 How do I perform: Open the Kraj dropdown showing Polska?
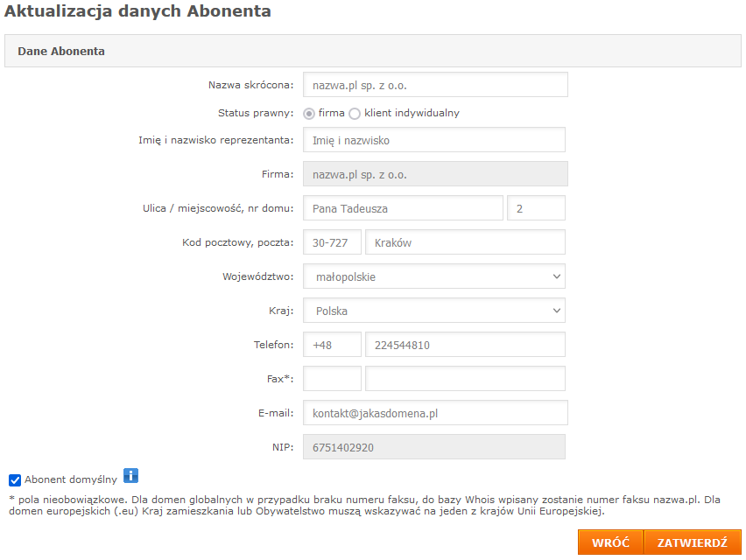pos(434,311)
